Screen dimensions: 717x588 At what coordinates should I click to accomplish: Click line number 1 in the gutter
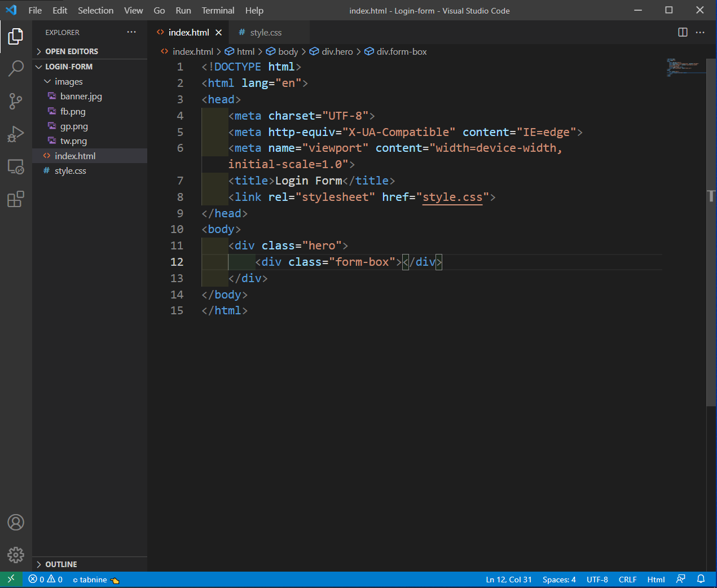click(180, 67)
